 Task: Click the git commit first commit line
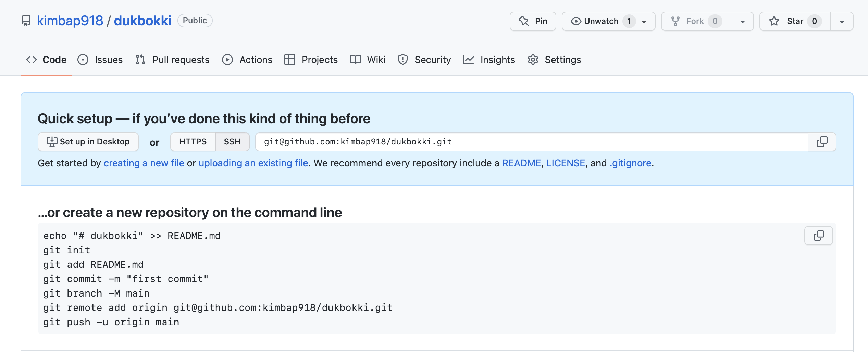click(126, 279)
